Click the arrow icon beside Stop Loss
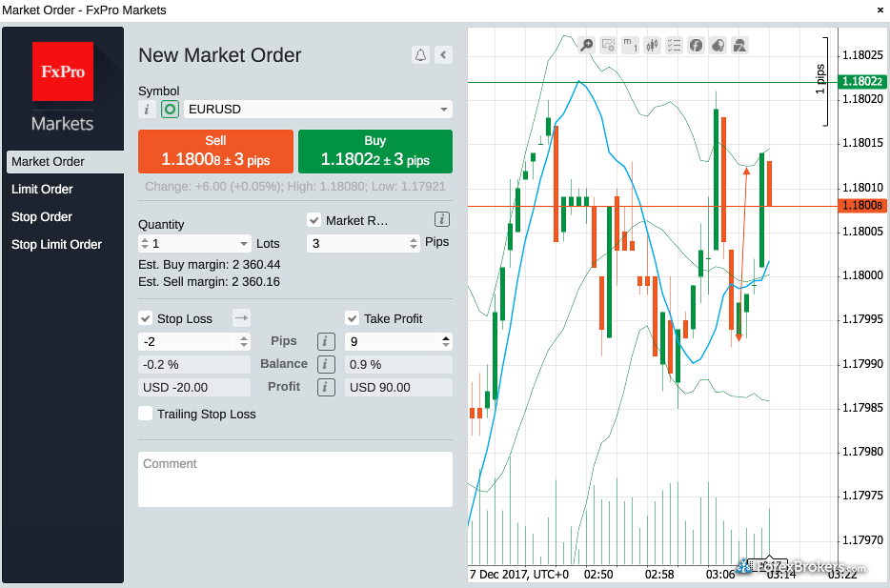 click(x=241, y=318)
